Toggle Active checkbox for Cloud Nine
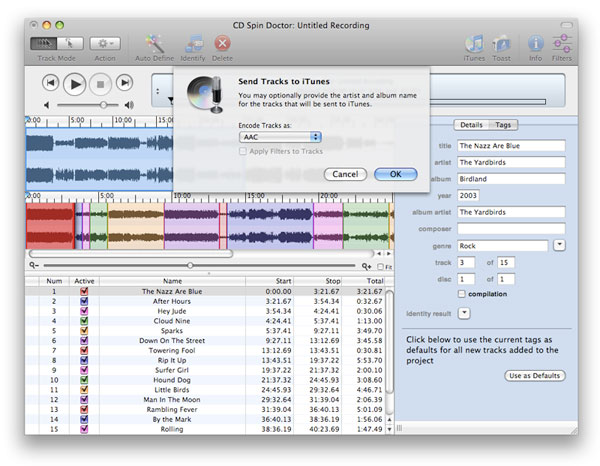 pos(84,321)
